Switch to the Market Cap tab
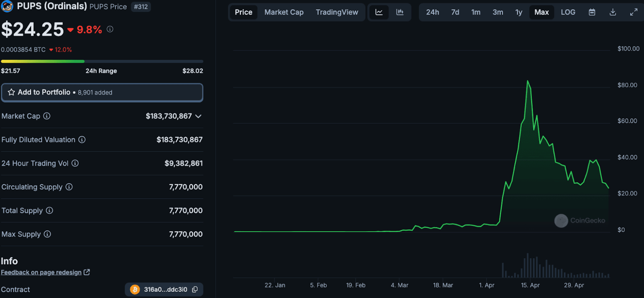 [x=284, y=12]
